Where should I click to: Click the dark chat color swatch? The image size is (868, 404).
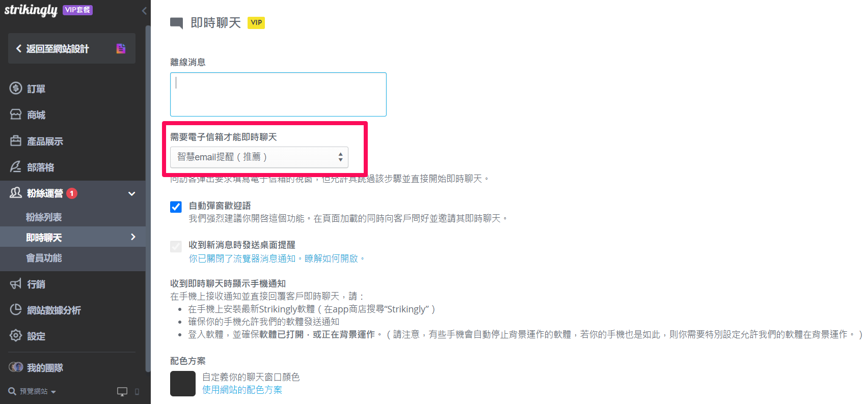(183, 384)
